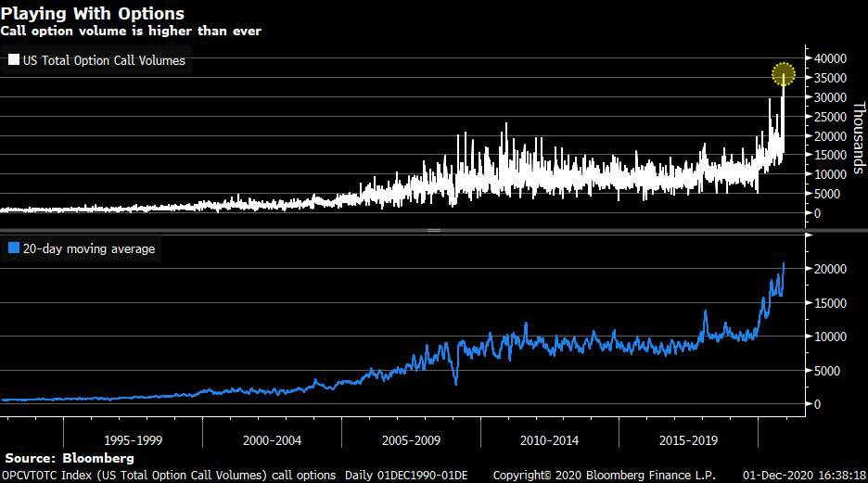Image resolution: width=868 pixels, height=483 pixels.
Task: Click the pane divider grip between charts
Action: [434, 230]
